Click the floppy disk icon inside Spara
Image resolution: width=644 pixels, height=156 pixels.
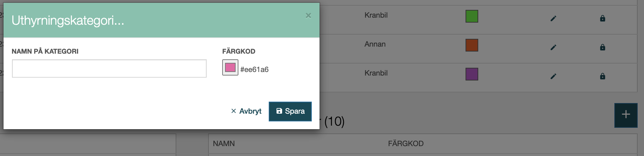coord(279,111)
